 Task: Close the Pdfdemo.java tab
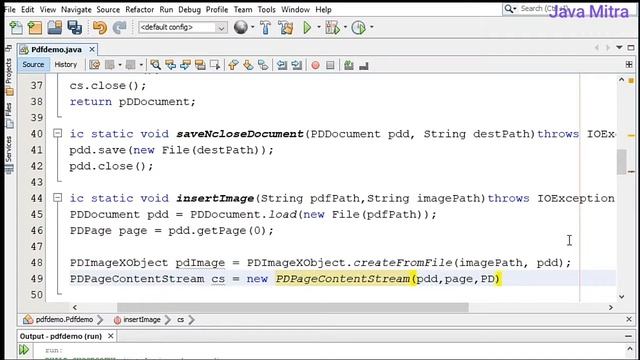pyautogui.click(x=92, y=49)
